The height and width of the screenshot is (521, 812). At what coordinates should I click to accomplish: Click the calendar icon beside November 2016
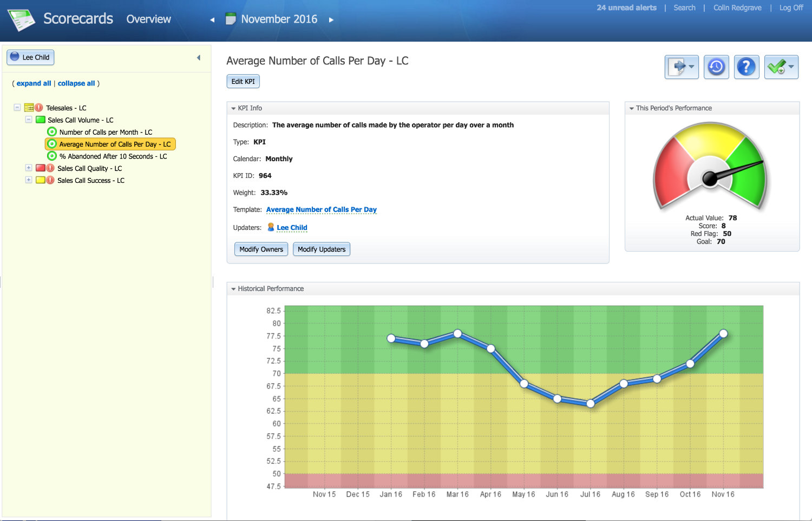(x=231, y=19)
